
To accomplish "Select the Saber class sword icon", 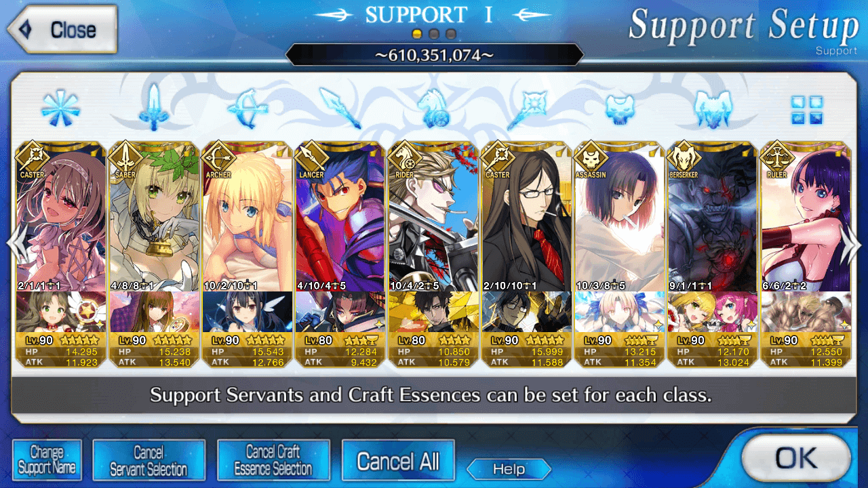I will point(153,108).
